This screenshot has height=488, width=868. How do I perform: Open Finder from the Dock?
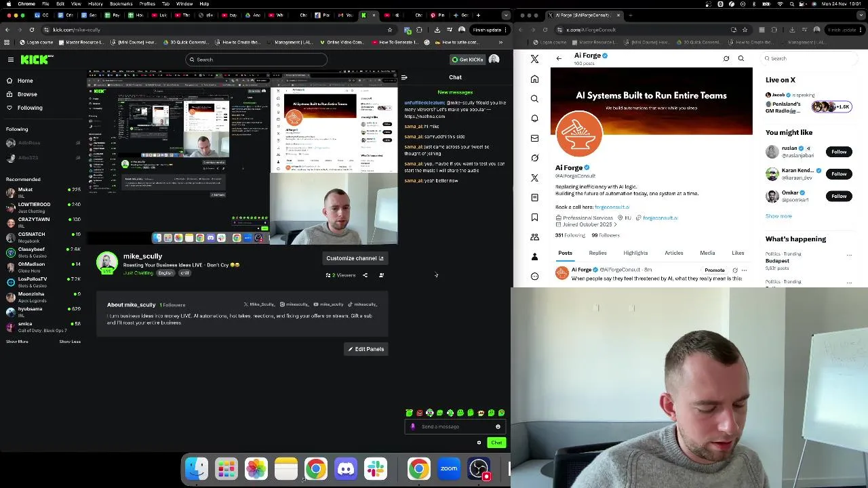(197, 468)
